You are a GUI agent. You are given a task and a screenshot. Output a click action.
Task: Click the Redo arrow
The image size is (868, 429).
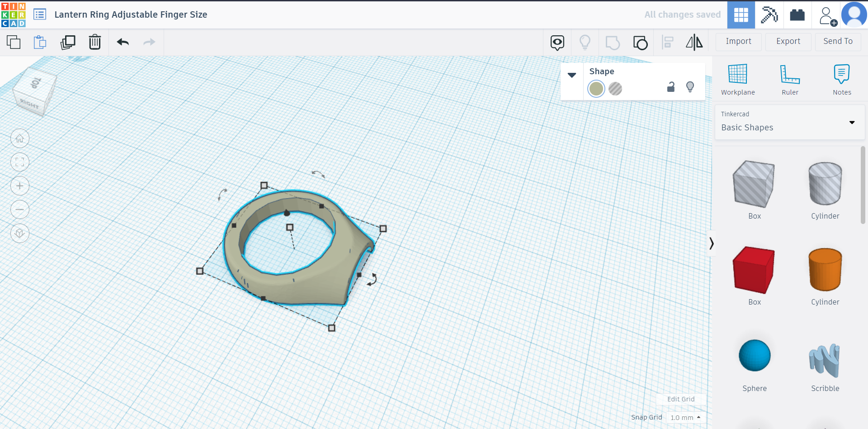pos(149,42)
